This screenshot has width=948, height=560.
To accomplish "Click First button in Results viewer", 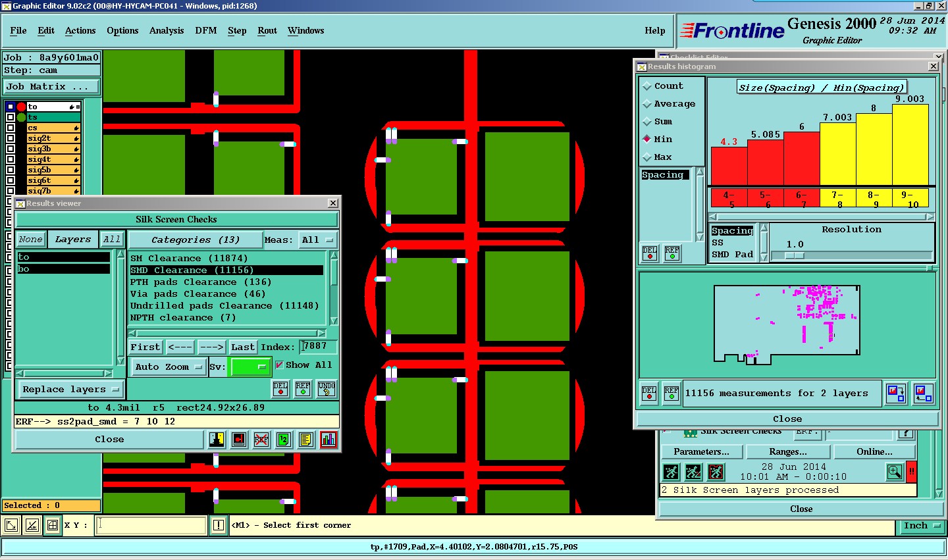I will (x=145, y=347).
